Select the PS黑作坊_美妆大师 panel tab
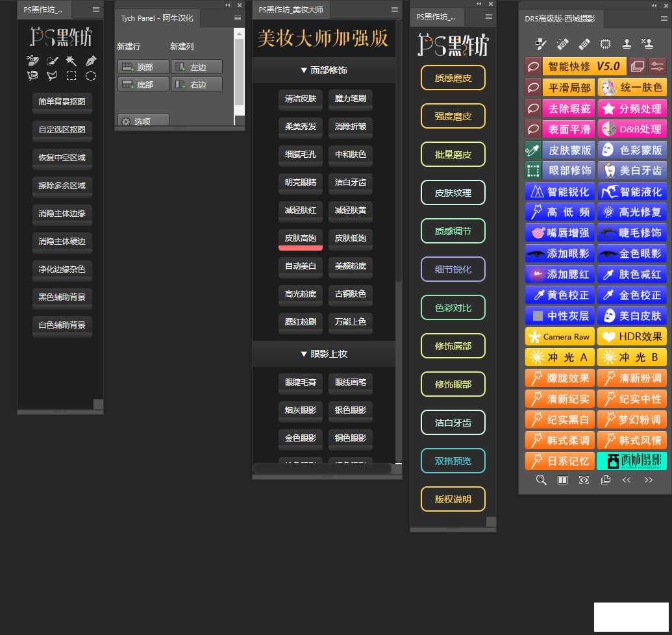 pos(290,10)
